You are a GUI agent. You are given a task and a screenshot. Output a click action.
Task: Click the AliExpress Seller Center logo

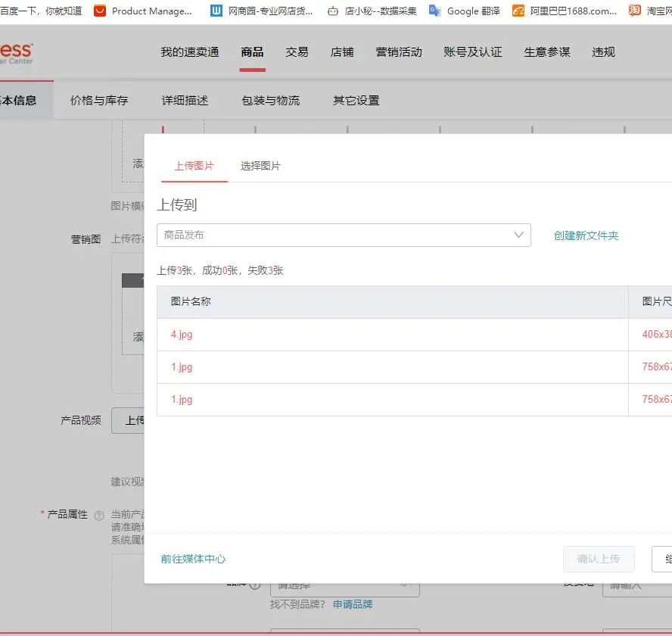click(x=15, y=53)
